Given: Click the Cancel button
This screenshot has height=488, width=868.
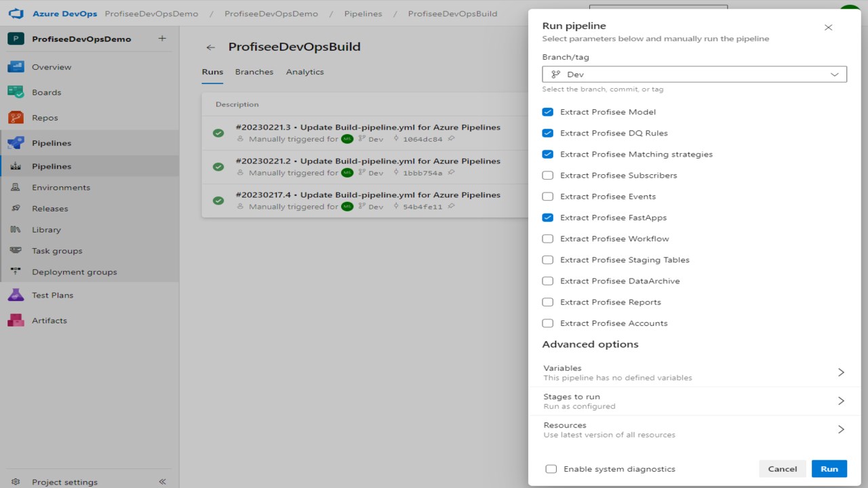Looking at the screenshot, I should (x=783, y=469).
